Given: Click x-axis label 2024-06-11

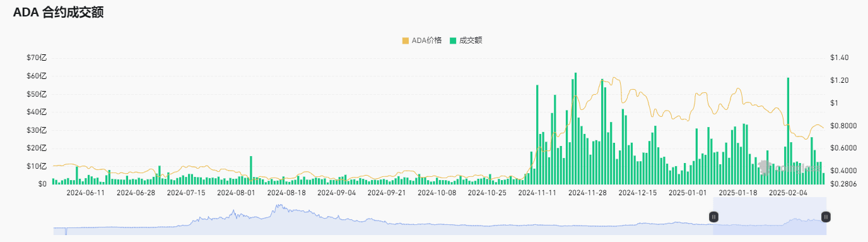Looking at the screenshot, I should pyautogui.click(x=85, y=193).
